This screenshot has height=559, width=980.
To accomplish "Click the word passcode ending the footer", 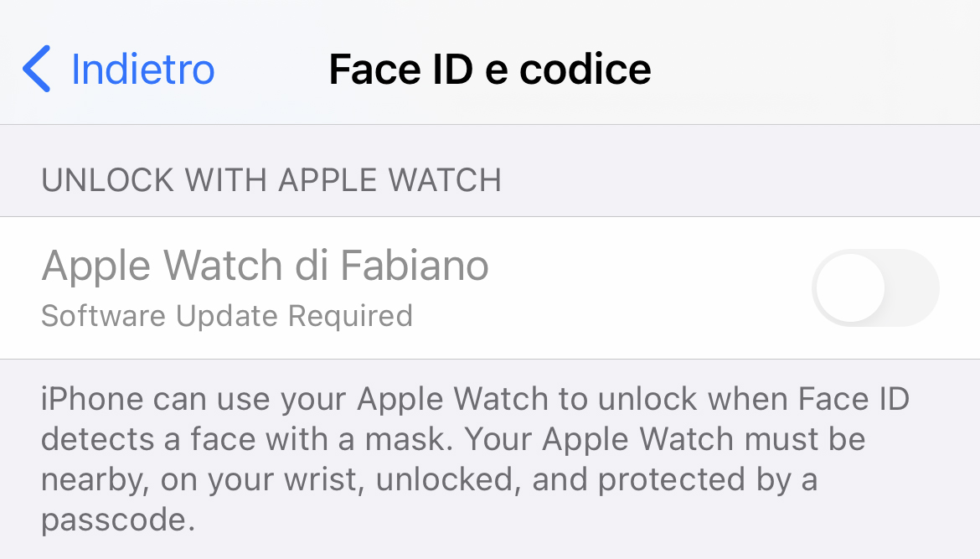I will [118, 520].
